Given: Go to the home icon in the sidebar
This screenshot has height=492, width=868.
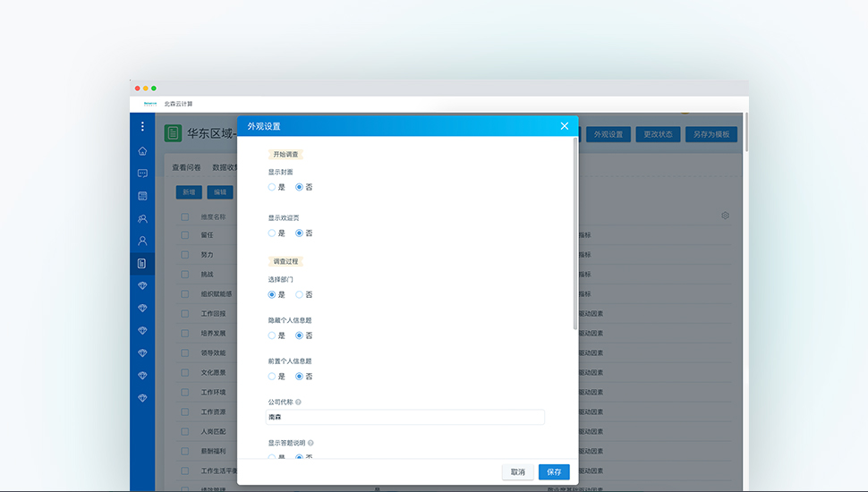Looking at the screenshot, I should (x=142, y=151).
